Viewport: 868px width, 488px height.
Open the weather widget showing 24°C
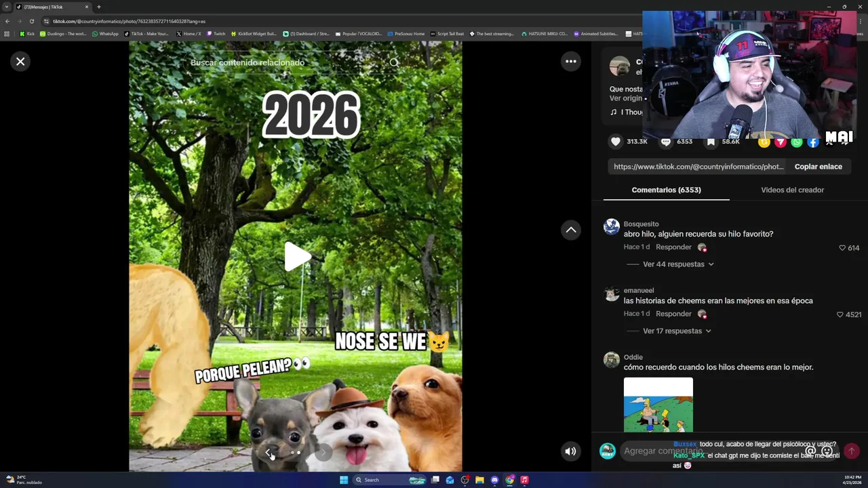pyautogui.click(x=24, y=480)
